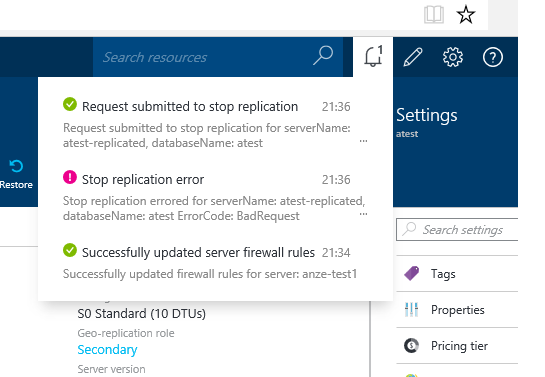
Task: Click the firewall description mentioning anze-test1
Action: tap(210, 274)
